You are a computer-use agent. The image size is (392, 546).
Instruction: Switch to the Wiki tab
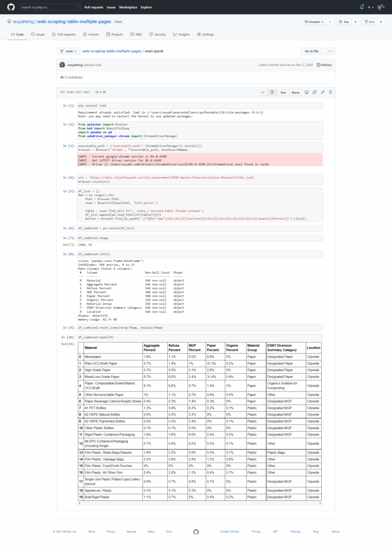[x=136, y=35]
